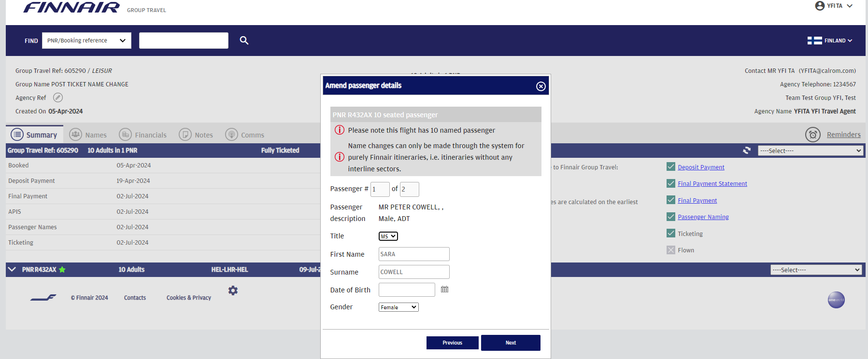
Task: Open the Contacts footer link
Action: click(135, 298)
